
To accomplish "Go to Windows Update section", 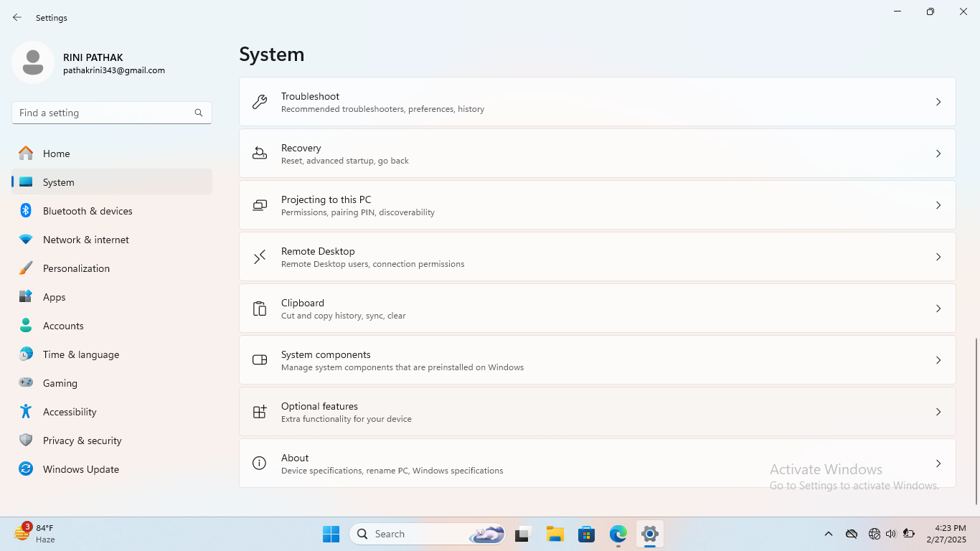I will (80, 469).
